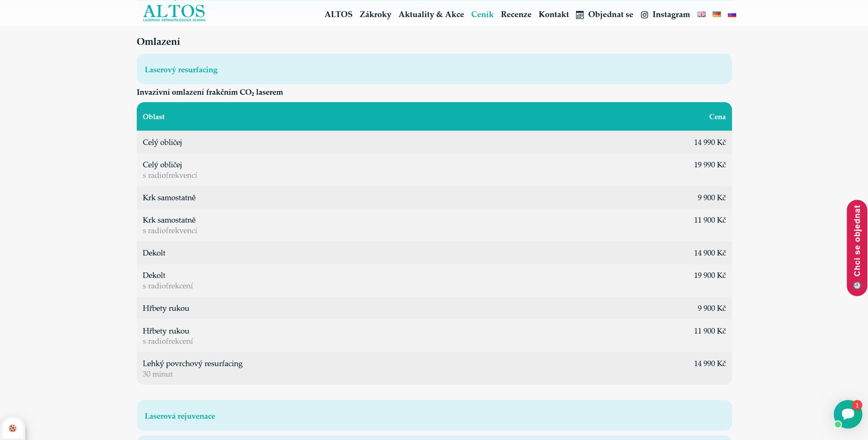Click the Cena column header
Viewport: 868px width, 440px height.
point(717,117)
